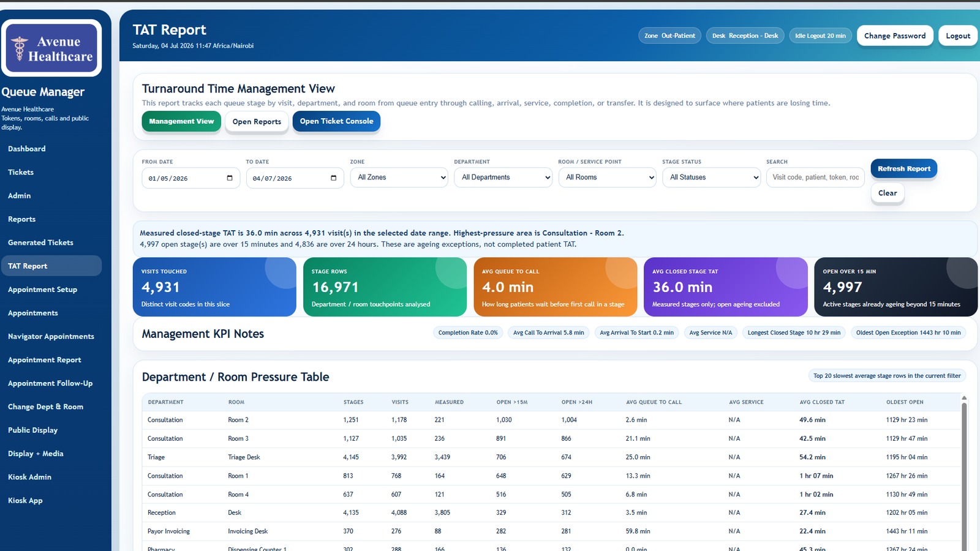The image size is (980, 551).
Task: Launch Kiosk App from sidebar
Action: tap(51, 501)
